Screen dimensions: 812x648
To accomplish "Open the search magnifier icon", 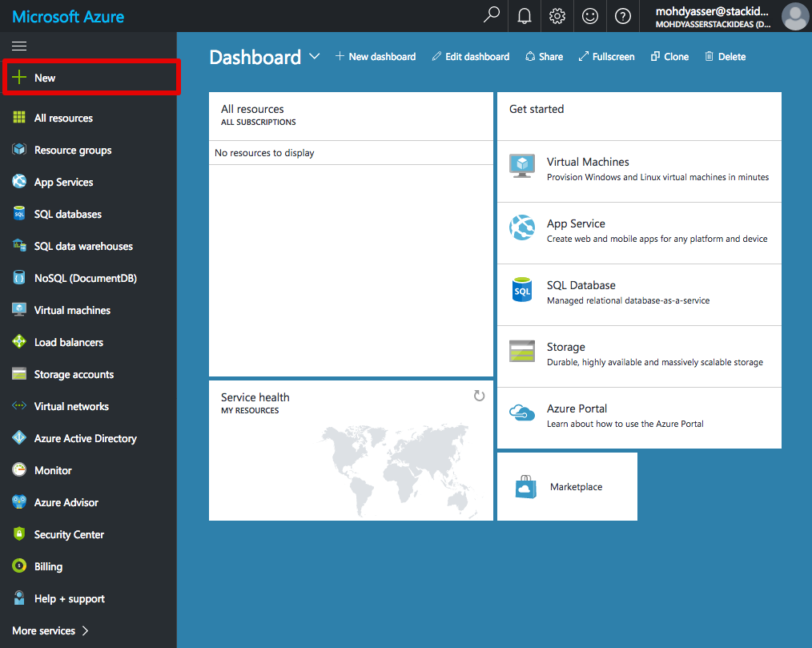I will click(x=492, y=15).
